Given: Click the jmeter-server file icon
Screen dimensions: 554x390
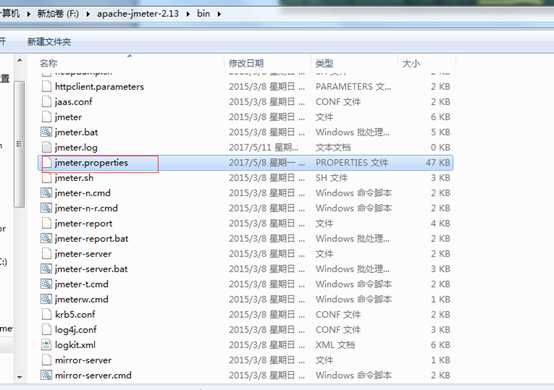Looking at the screenshot, I should coord(46,254).
